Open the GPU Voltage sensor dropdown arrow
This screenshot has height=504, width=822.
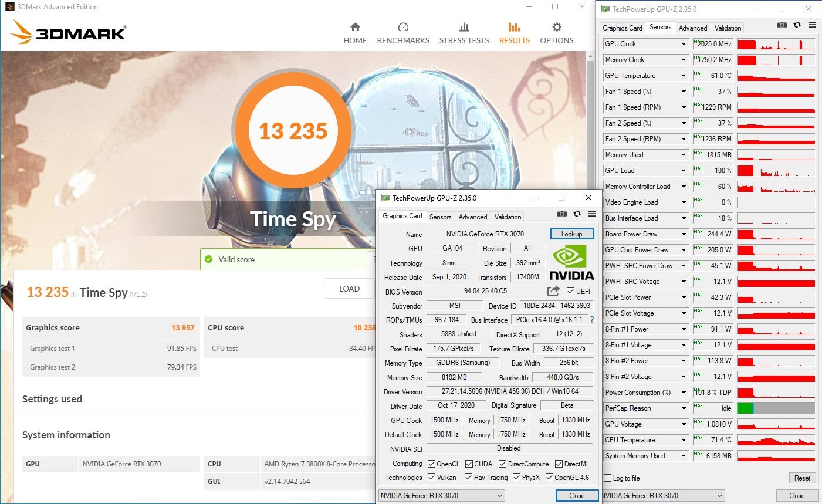[x=684, y=424]
